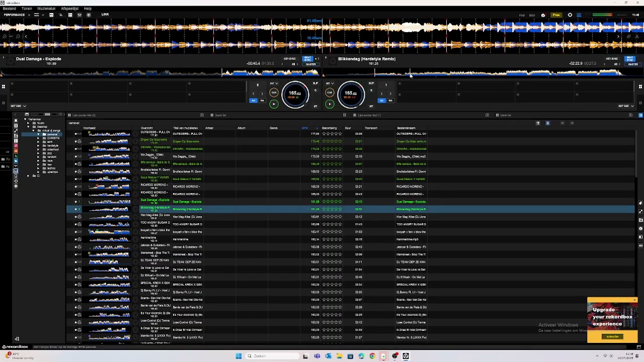The height and width of the screenshot is (362, 644).
Task: Open deck 1 INT dropdown
Action: point(274,83)
